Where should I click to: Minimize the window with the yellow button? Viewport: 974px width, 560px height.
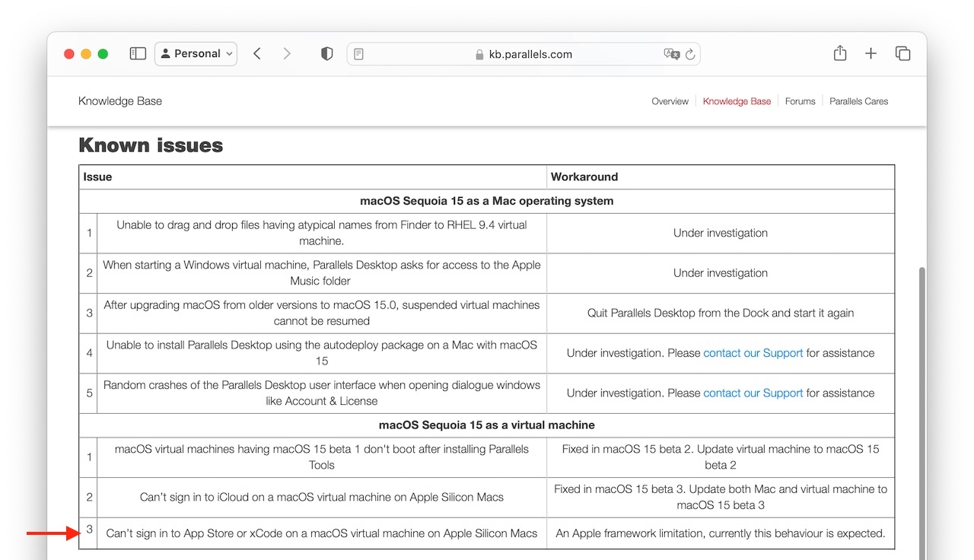[86, 54]
